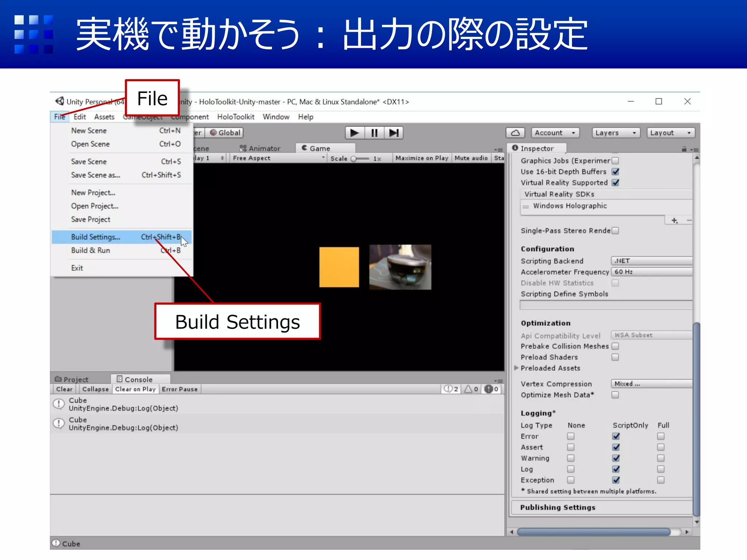Image resolution: width=747 pixels, height=560 pixels.
Task: Click the Pause button in toolbar
Action: [374, 133]
